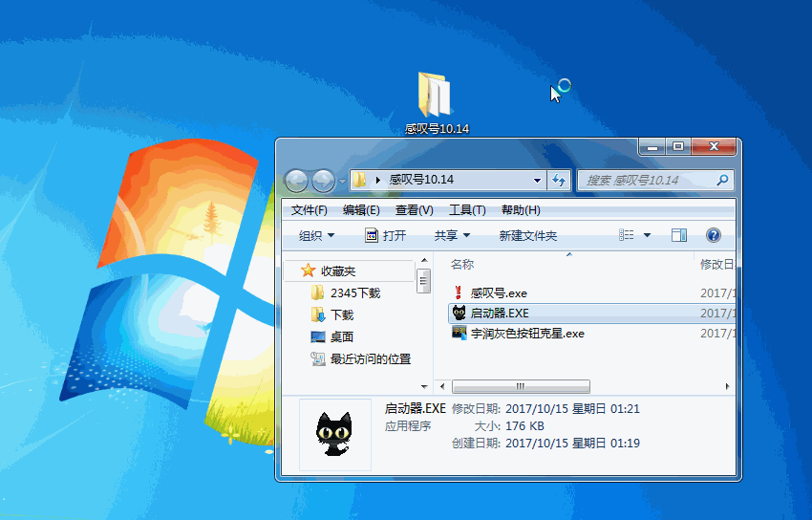Screen dimensions: 812x520
Task: Click the Forward navigation arrow button
Action: point(323,180)
